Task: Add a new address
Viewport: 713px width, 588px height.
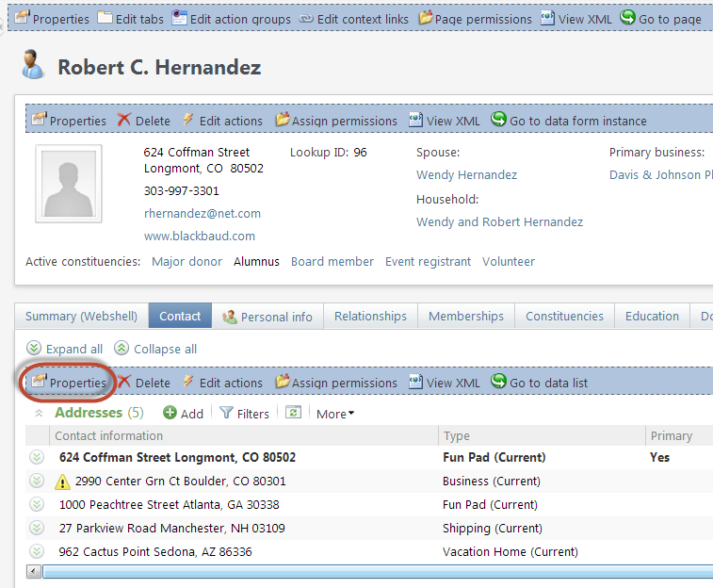Action: pos(184,414)
